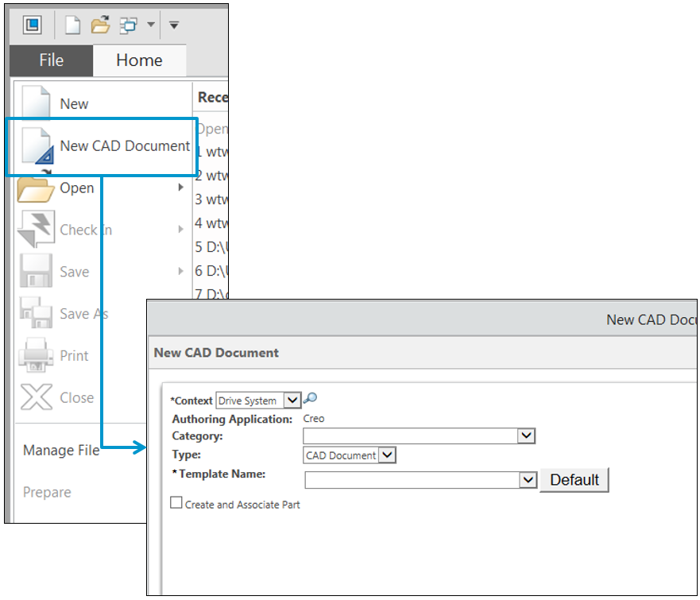This screenshot has width=700, height=600.
Task: Choose Manage File in the menu
Action: click(61, 451)
